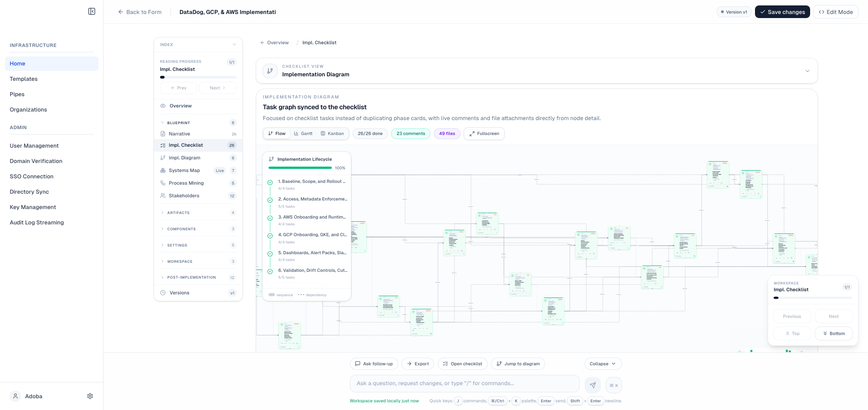Toggle the green check on Access, Metadata Enforcement
The height and width of the screenshot is (410, 868).
coord(270,200)
